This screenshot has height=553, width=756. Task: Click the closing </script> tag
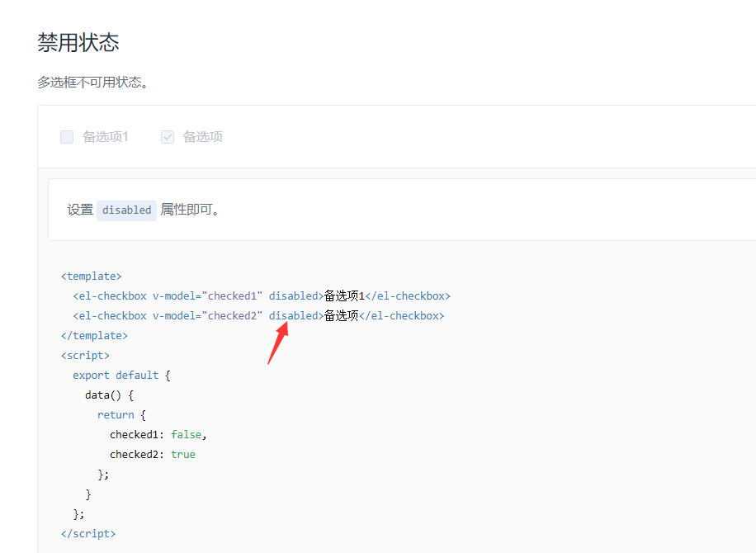(x=88, y=534)
